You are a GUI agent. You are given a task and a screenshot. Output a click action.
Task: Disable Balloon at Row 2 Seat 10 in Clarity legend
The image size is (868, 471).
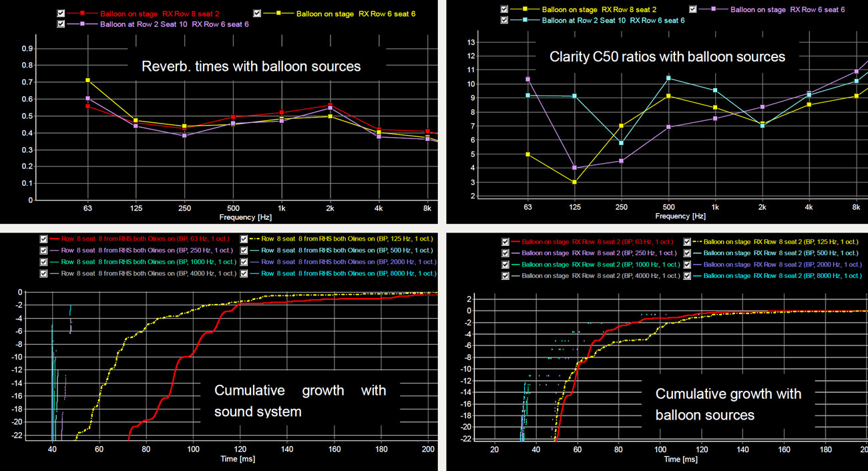pos(505,21)
